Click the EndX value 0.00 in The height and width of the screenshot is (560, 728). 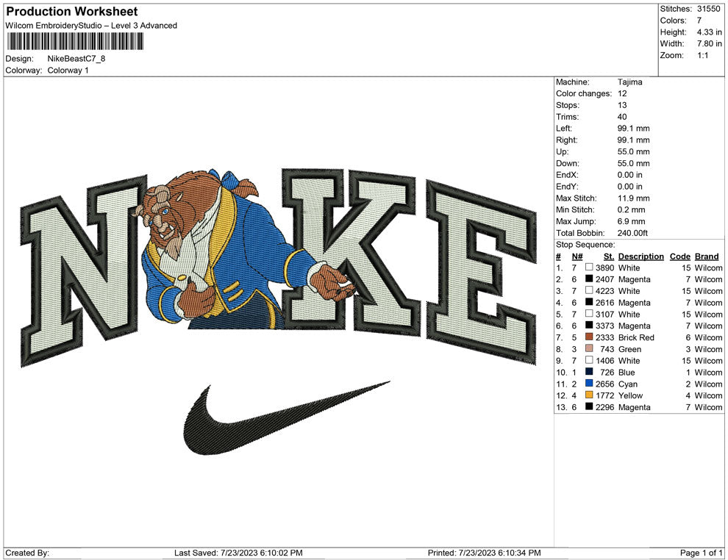pyautogui.click(x=630, y=175)
